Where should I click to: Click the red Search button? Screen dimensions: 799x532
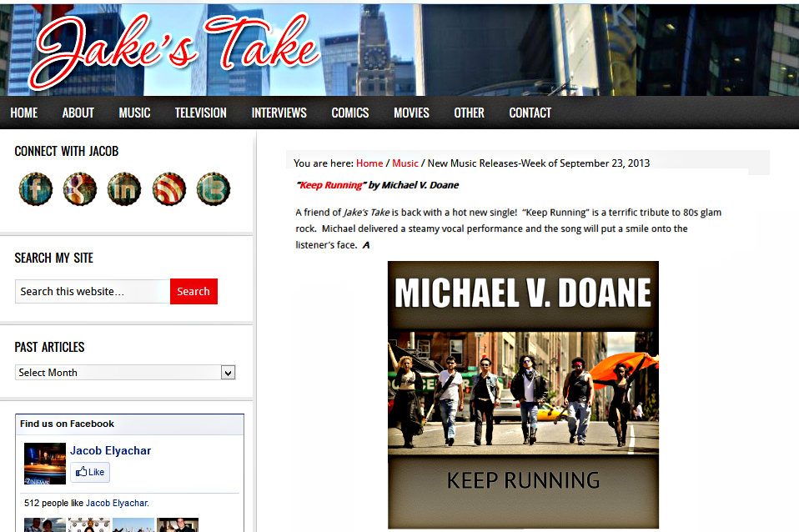point(193,292)
